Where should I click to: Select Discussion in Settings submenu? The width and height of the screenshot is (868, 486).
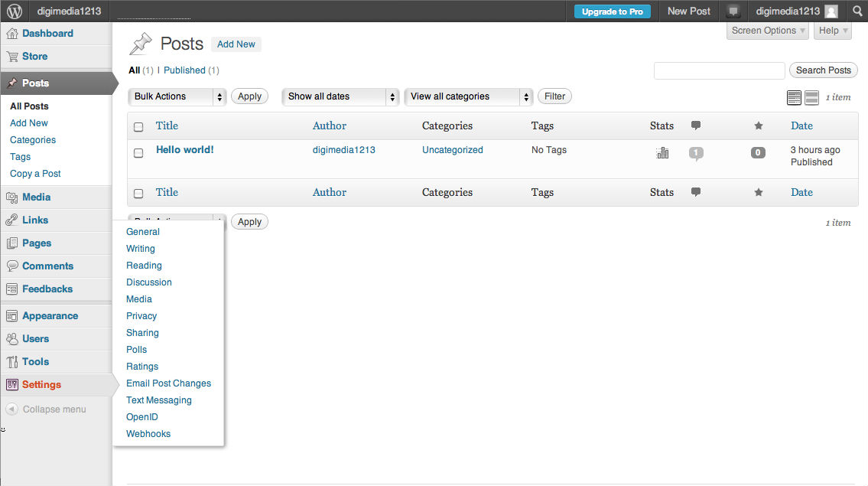pos(149,282)
